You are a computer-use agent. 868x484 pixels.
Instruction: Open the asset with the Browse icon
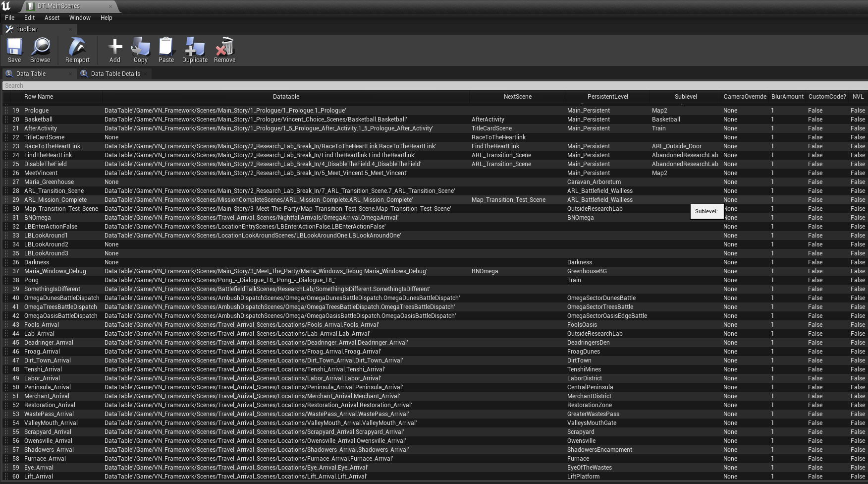click(x=40, y=49)
